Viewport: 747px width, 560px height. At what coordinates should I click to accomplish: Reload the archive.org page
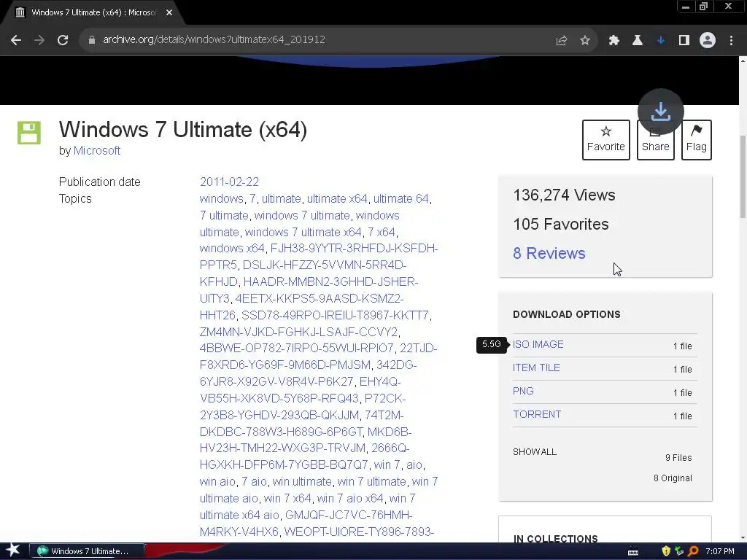(63, 40)
